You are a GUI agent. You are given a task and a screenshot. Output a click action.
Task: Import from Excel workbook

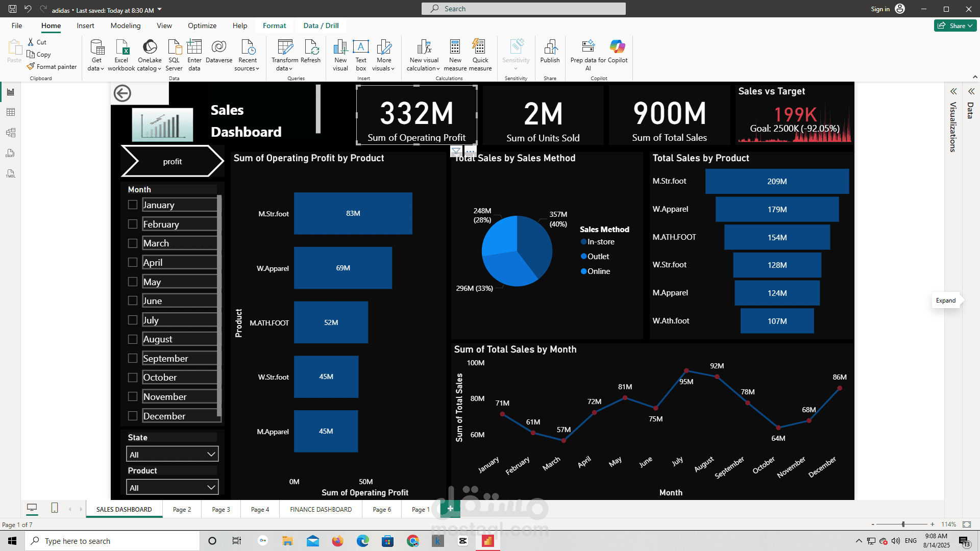121,55
